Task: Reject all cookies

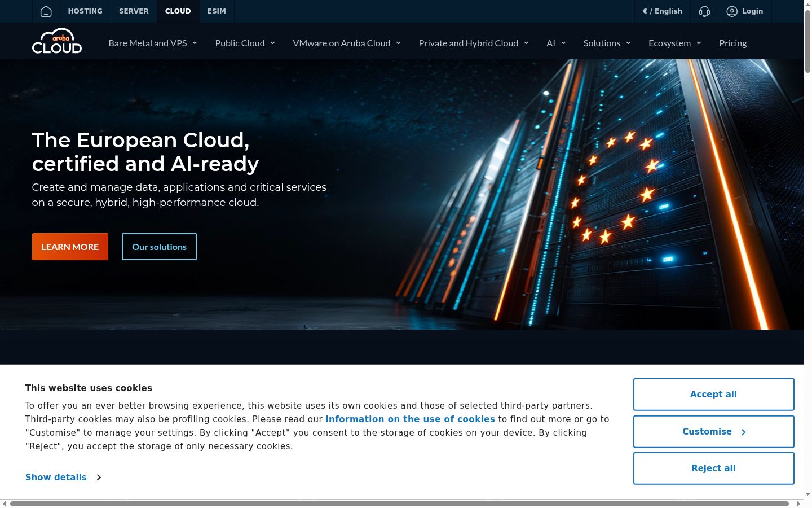Action: [x=714, y=468]
